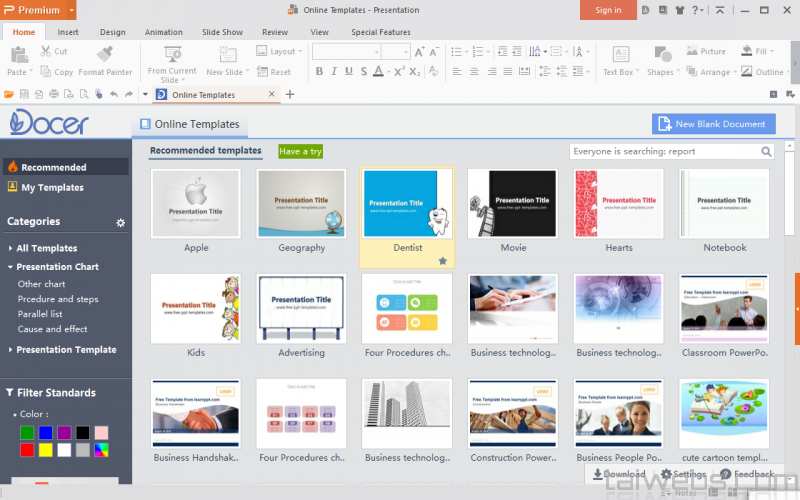Toggle Italic formatting in ribbon
Image resolution: width=800 pixels, height=500 pixels.
coord(333,72)
